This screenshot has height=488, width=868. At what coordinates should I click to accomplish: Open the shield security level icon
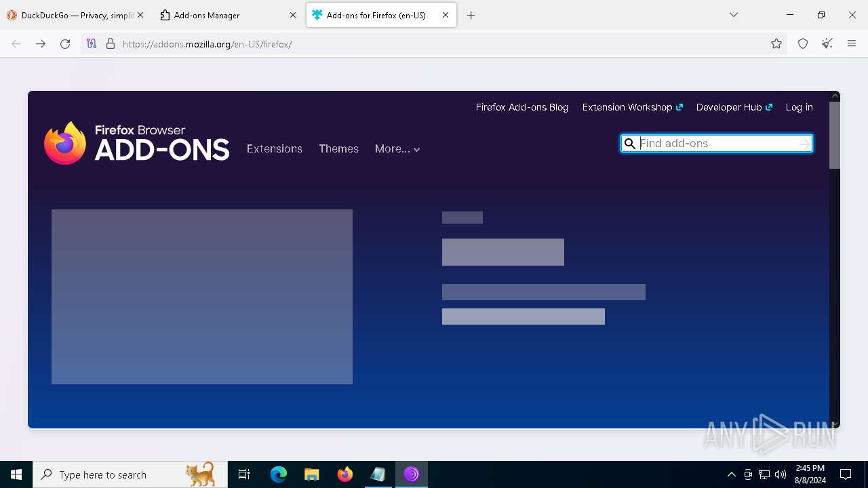(x=803, y=44)
